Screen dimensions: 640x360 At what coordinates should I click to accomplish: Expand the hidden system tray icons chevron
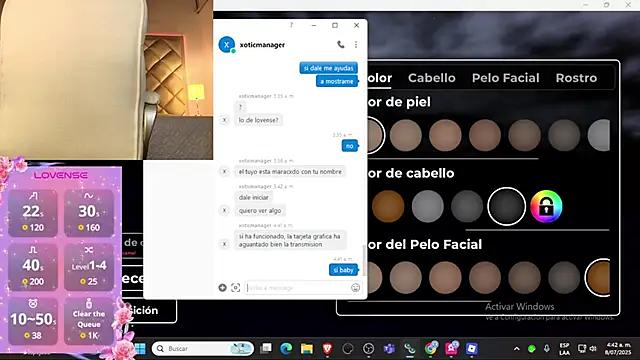[x=516, y=349]
